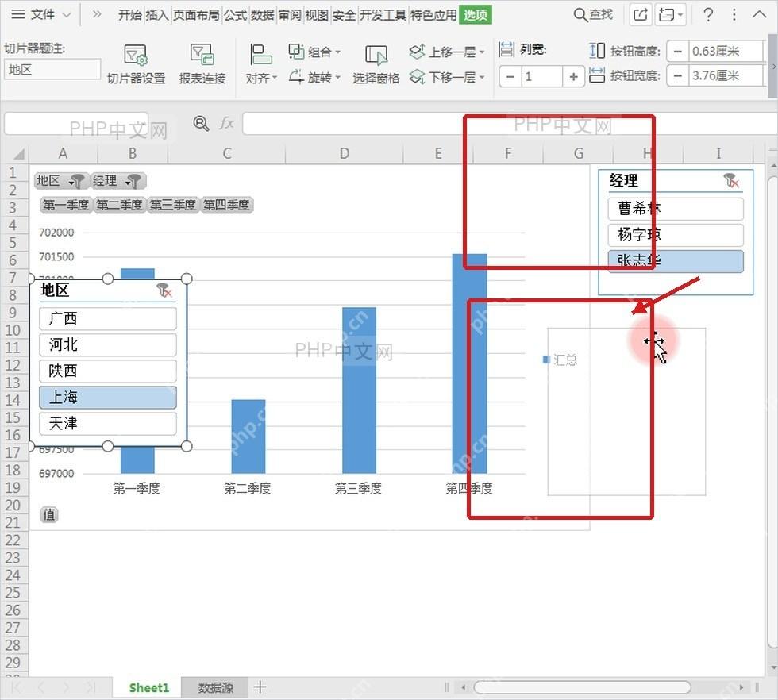Expand the 对齐 align dropdown
Screen dimensions: 778x700
tap(261, 79)
